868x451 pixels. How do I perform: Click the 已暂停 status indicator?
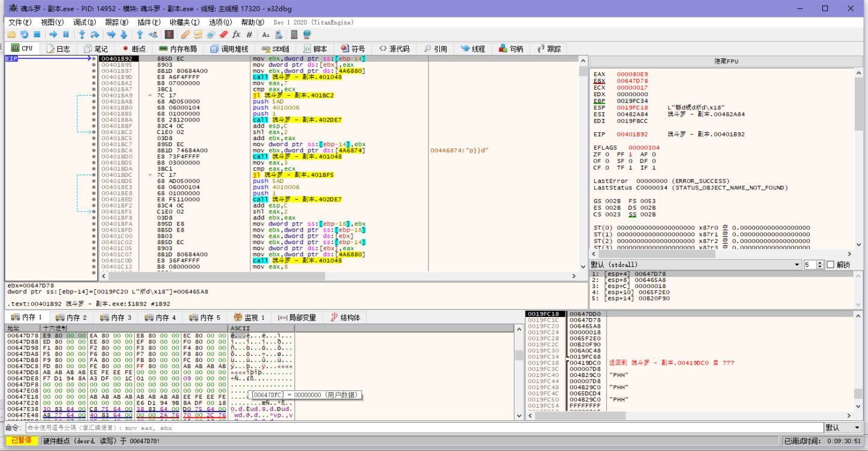[x=22, y=441]
